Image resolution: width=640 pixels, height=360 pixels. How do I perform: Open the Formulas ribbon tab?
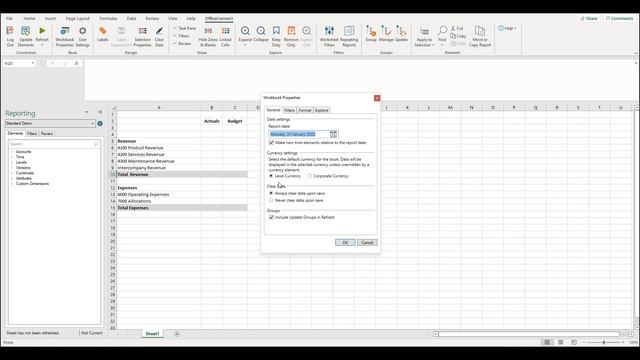(108, 18)
